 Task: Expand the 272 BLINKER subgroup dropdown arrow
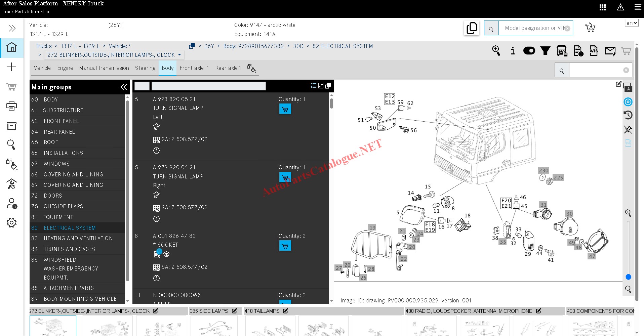179,55
